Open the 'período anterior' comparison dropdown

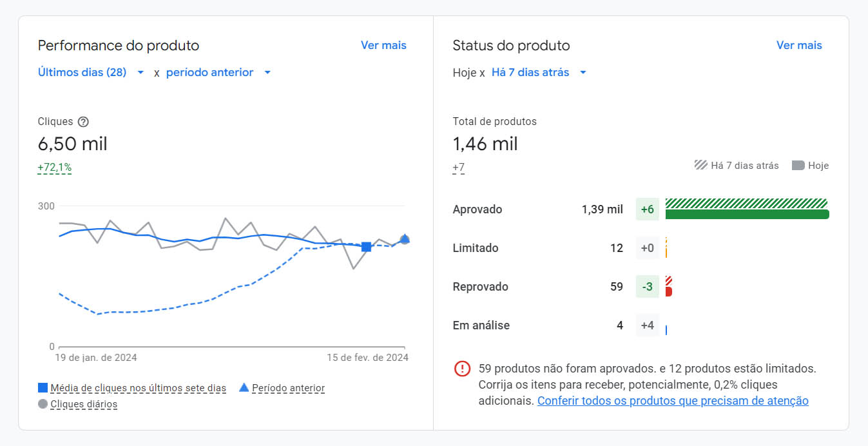(218, 72)
